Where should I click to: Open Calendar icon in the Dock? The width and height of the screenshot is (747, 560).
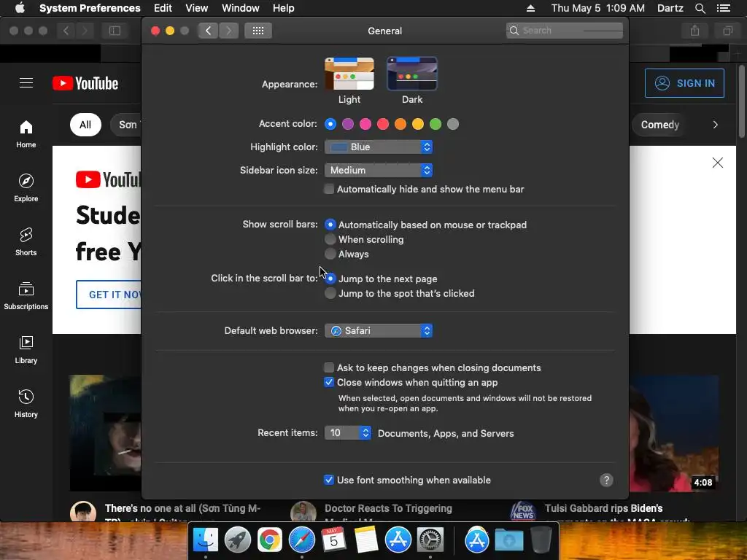(333, 540)
